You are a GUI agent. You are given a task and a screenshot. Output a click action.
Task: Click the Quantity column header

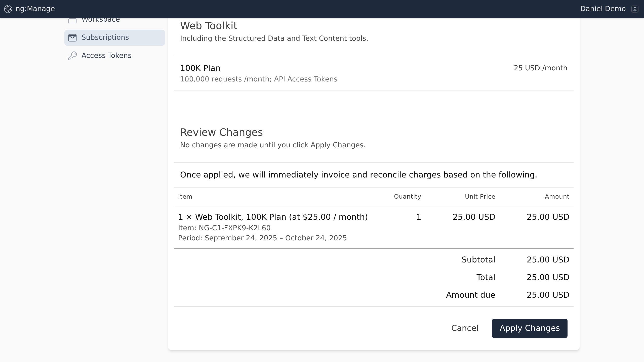click(x=407, y=197)
